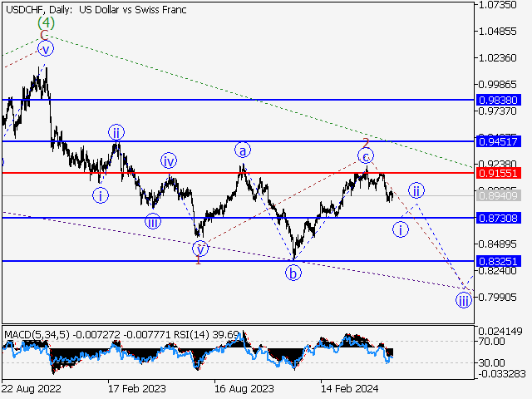Click the 70.00 RSI level label
Screen dimensions: 532x399
[x=491, y=342]
